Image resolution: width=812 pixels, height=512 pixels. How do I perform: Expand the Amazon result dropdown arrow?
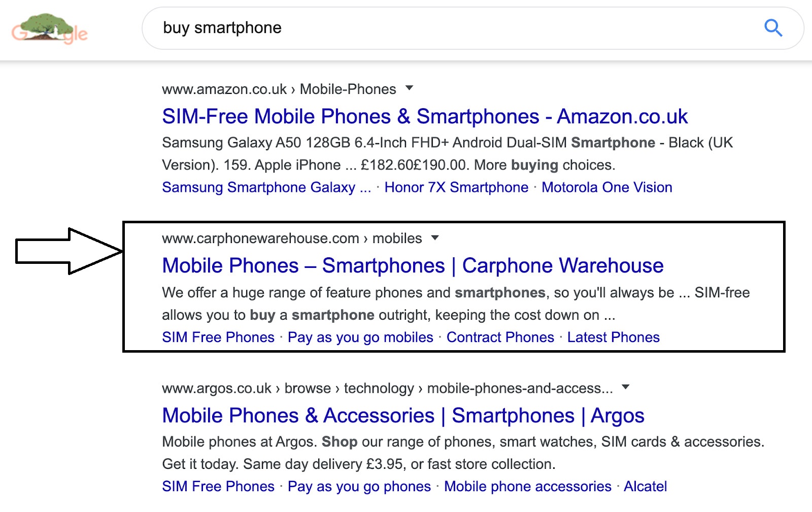coord(410,88)
